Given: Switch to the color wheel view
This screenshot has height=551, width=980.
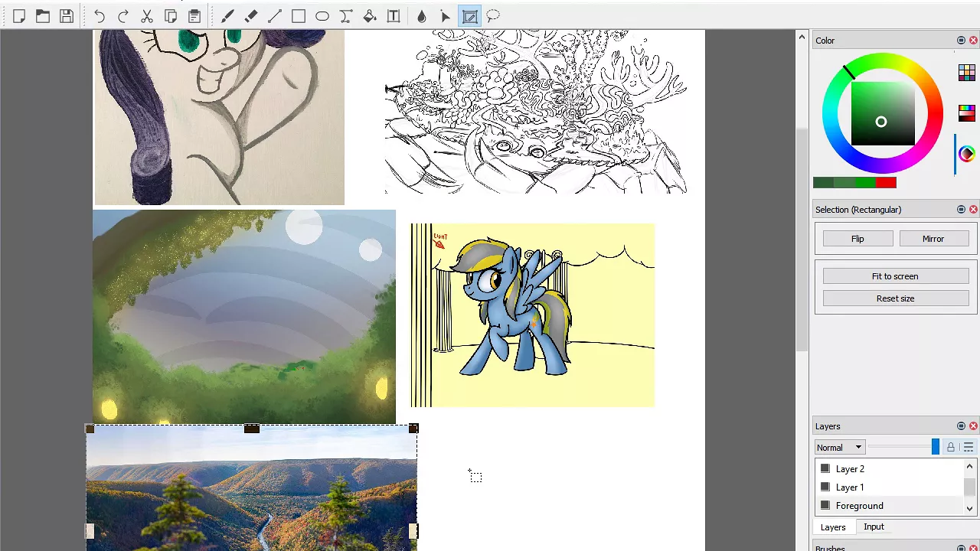Looking at the screenshot, I should click(966, 154).
